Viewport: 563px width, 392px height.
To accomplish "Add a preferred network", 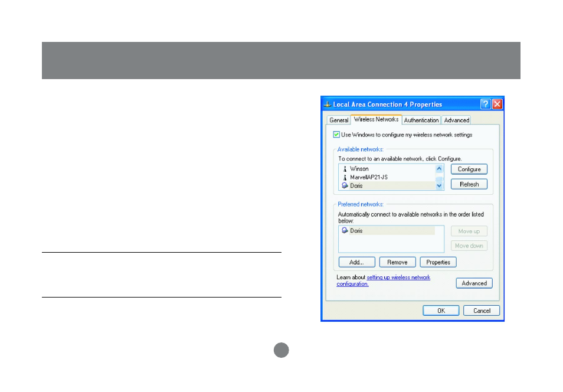I will tap(356, 262).
